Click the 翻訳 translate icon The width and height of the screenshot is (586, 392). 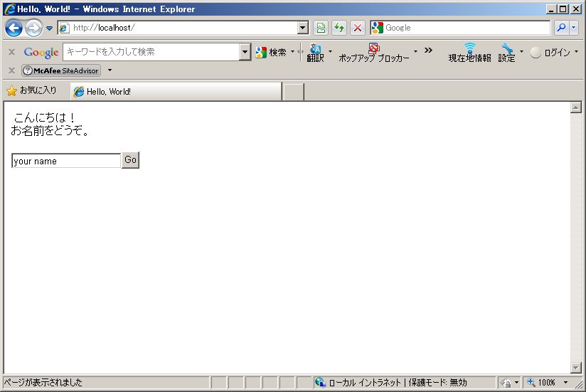pos(316,53)
